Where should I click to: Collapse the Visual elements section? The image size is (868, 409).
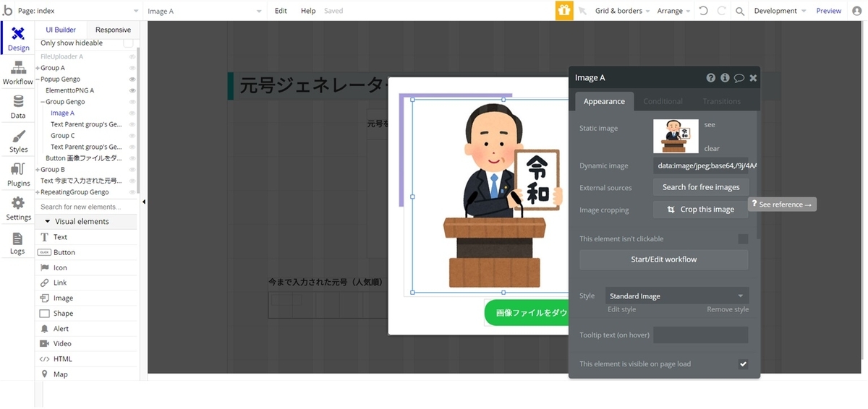point(86,222)
